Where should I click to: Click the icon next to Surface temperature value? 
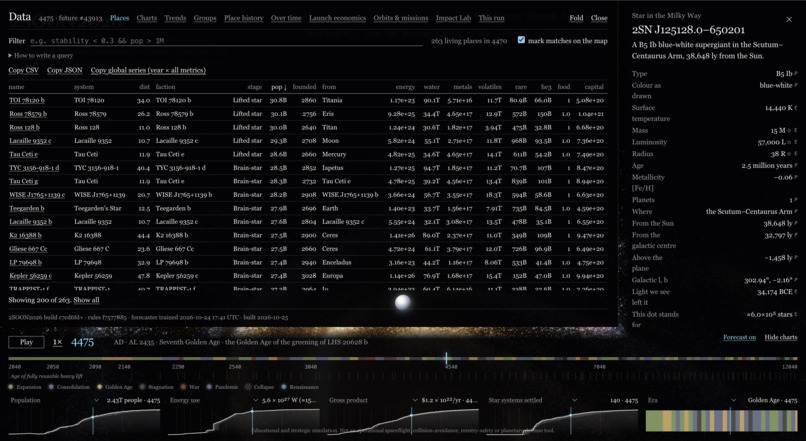[x=796, y=108]
